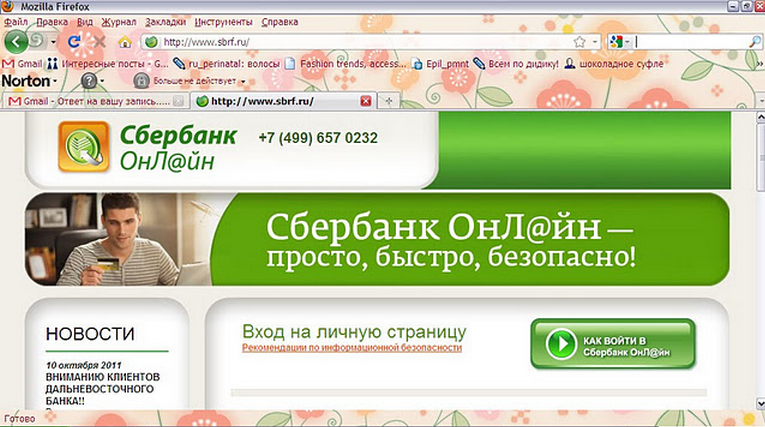
Task: Go to the Home page icon
Action: pos(125,42)
